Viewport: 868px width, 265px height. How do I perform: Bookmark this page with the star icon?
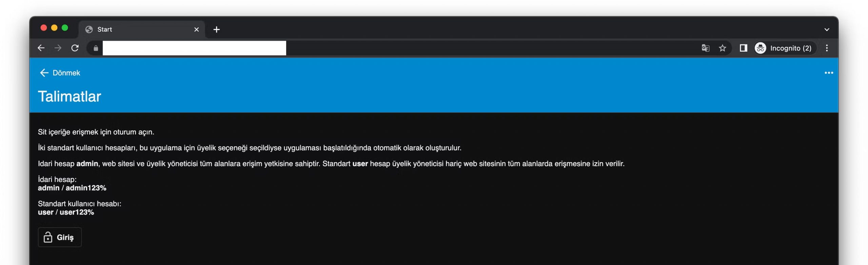(x=723, y=48)
